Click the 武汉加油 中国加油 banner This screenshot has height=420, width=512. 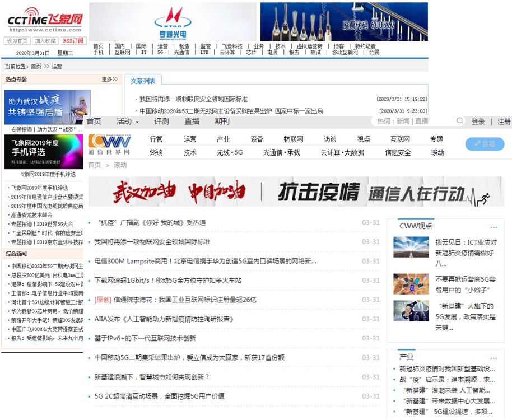[x=296, y=192]
